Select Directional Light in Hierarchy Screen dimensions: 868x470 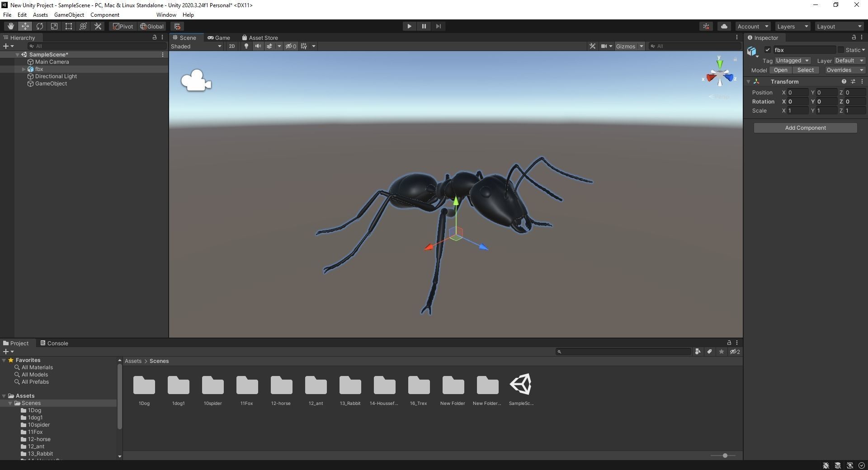[x=56, y=76]
